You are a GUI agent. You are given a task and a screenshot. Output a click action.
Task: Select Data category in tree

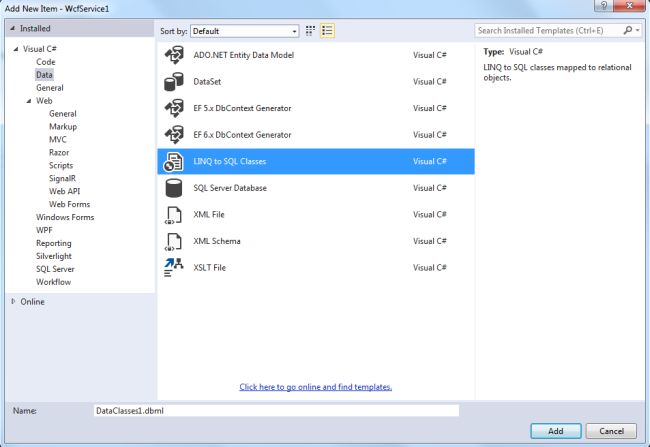pyautogui.click(x=44, y=75)
